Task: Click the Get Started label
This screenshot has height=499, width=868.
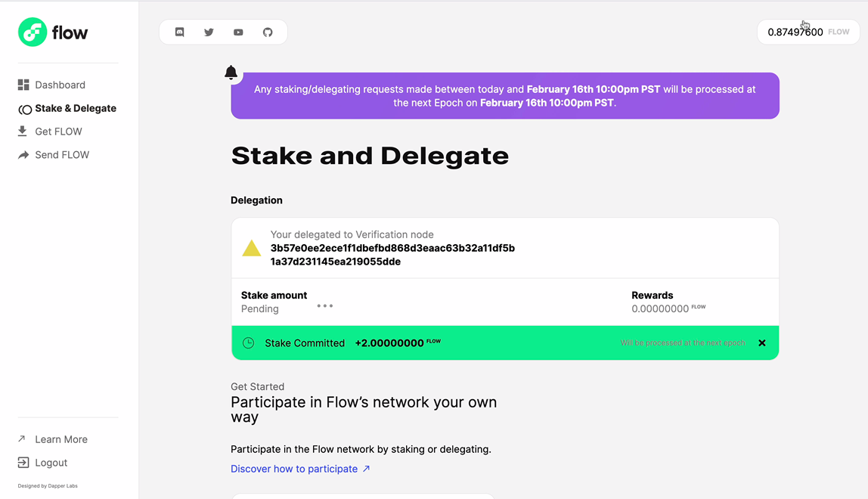Action: tap(257, 386)
